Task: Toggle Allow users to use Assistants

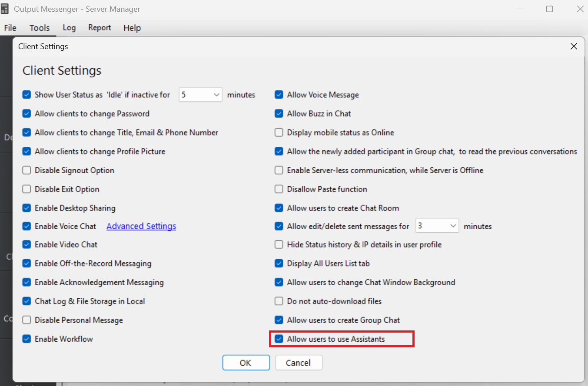Action: 279,339
